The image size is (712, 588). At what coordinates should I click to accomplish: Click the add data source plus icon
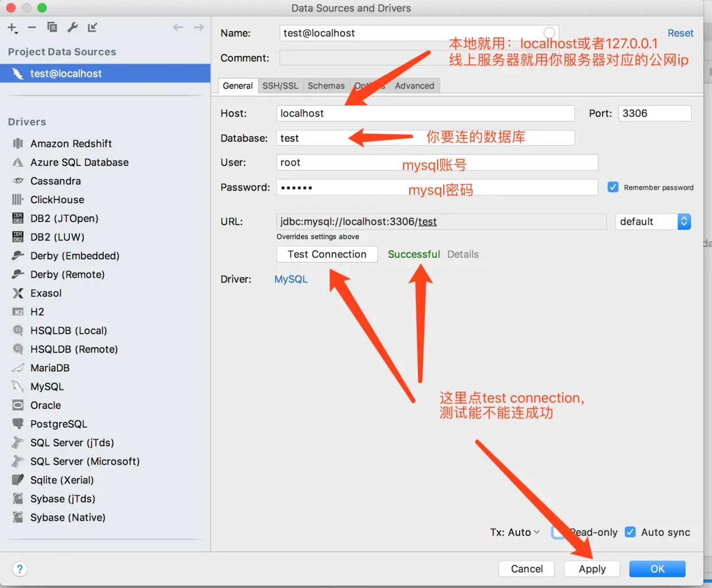[x=13, y=28]
